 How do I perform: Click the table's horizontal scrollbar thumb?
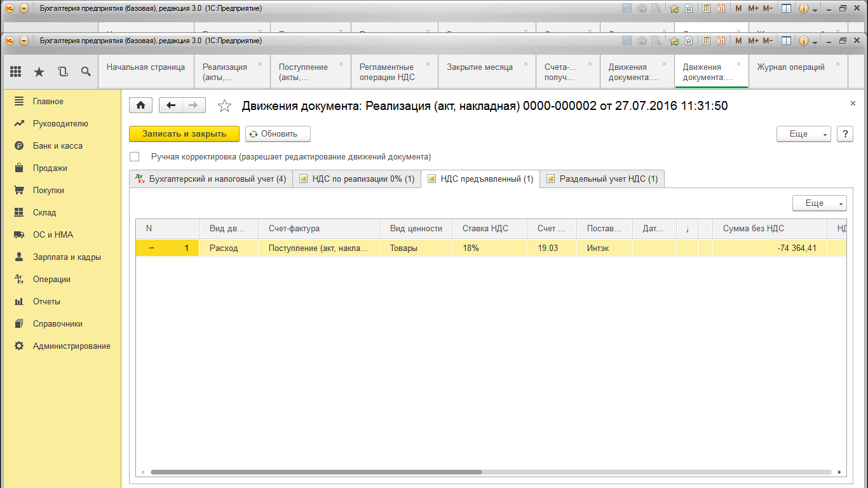tap(316, 472)
